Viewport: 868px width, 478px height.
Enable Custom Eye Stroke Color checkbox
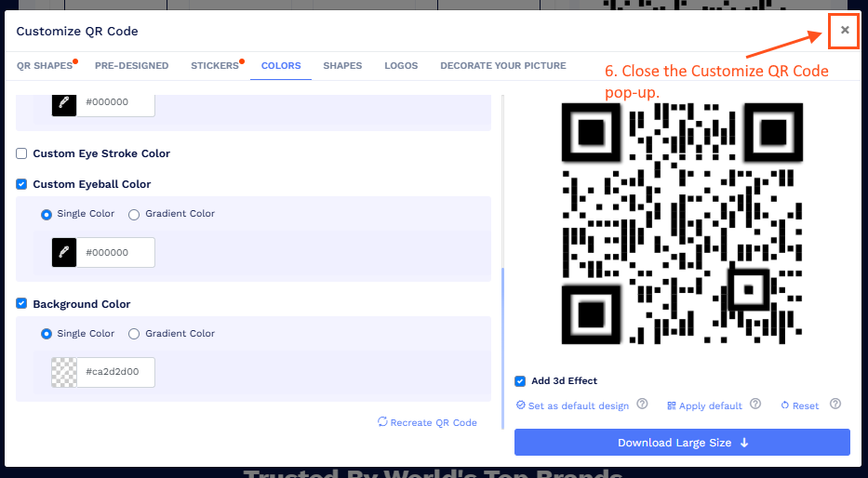(x=21, y=153)
